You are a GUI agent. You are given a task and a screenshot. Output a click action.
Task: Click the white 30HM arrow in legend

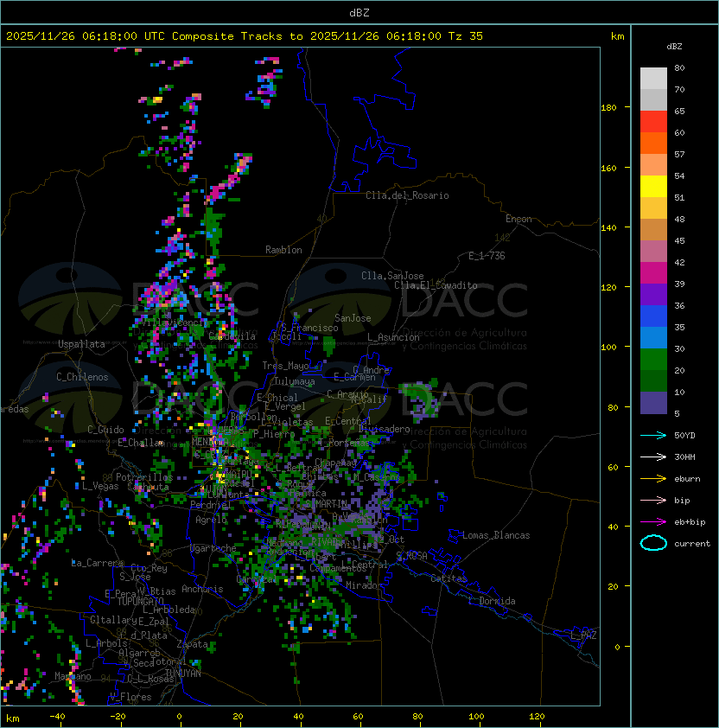(653, 457)
